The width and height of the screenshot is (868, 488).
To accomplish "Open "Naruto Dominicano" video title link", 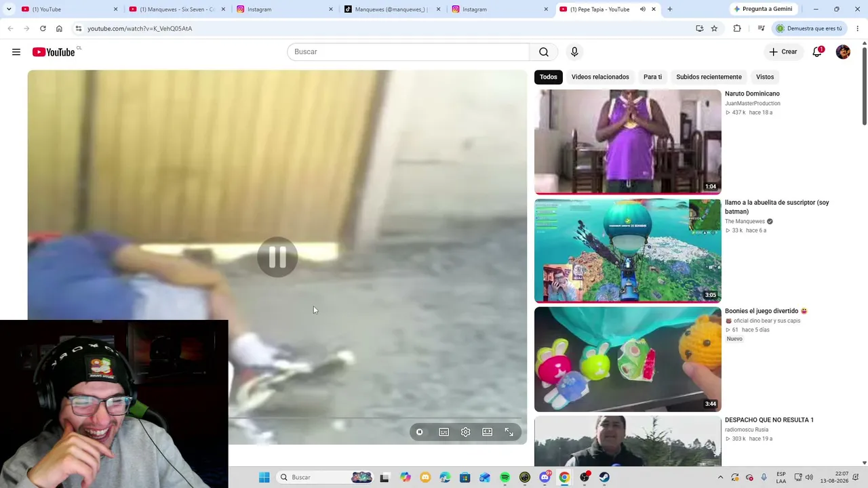I will pos(752,94).
